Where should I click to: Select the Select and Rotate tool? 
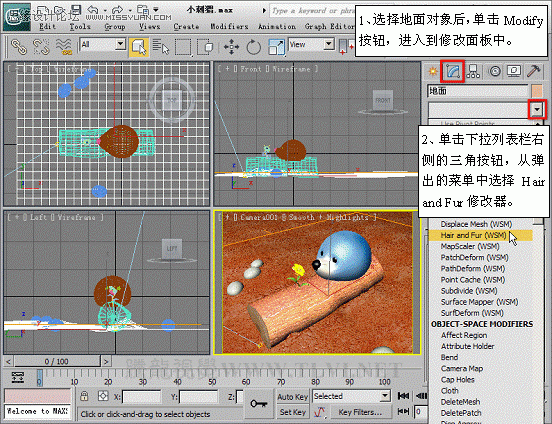tap(253, 47)
